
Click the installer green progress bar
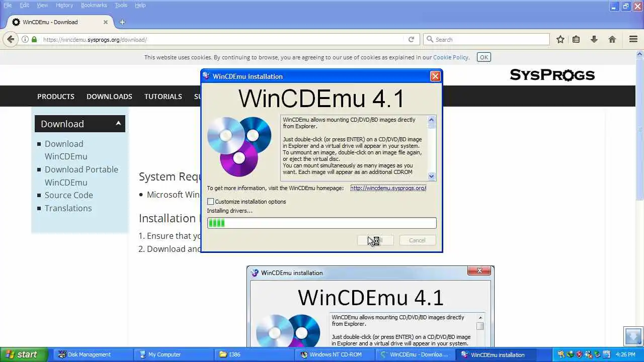click(x=321, y=223)
